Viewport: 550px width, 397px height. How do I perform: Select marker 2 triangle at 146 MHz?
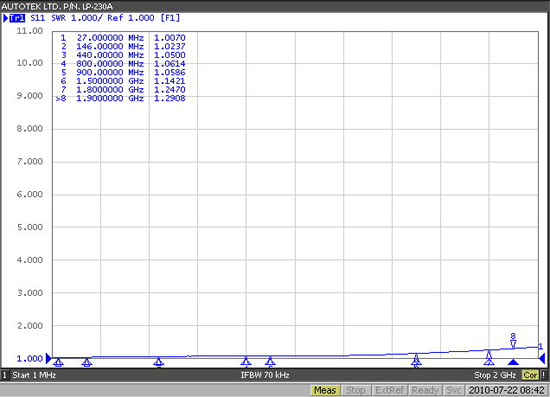point(87,362)
